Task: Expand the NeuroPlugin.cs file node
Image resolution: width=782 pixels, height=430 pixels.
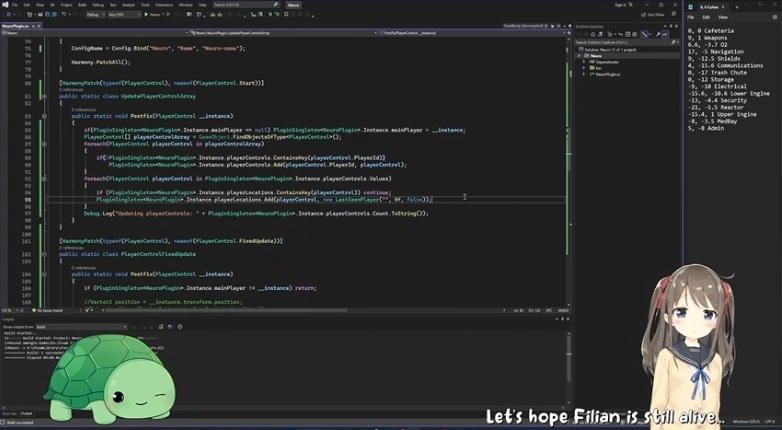Action: [584, 74]
